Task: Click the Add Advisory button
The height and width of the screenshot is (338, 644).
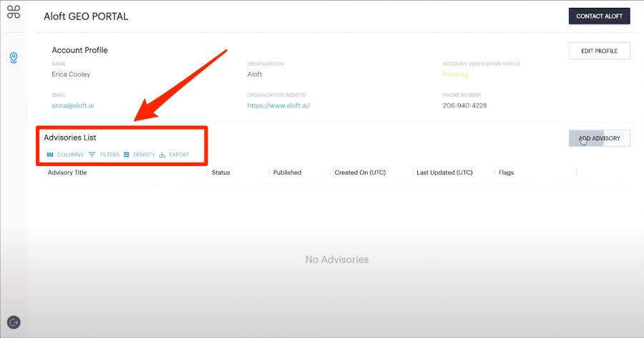Action: [599, 138]
